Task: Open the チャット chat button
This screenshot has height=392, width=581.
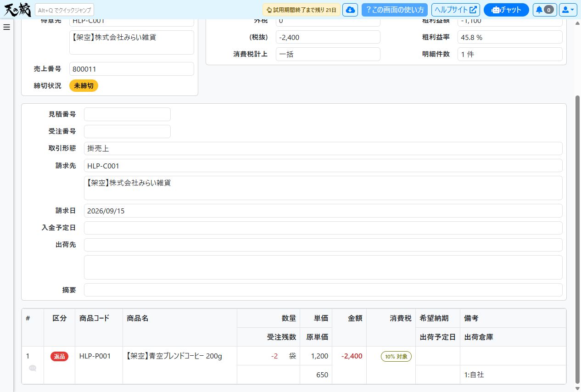Action: click(506, 10)
